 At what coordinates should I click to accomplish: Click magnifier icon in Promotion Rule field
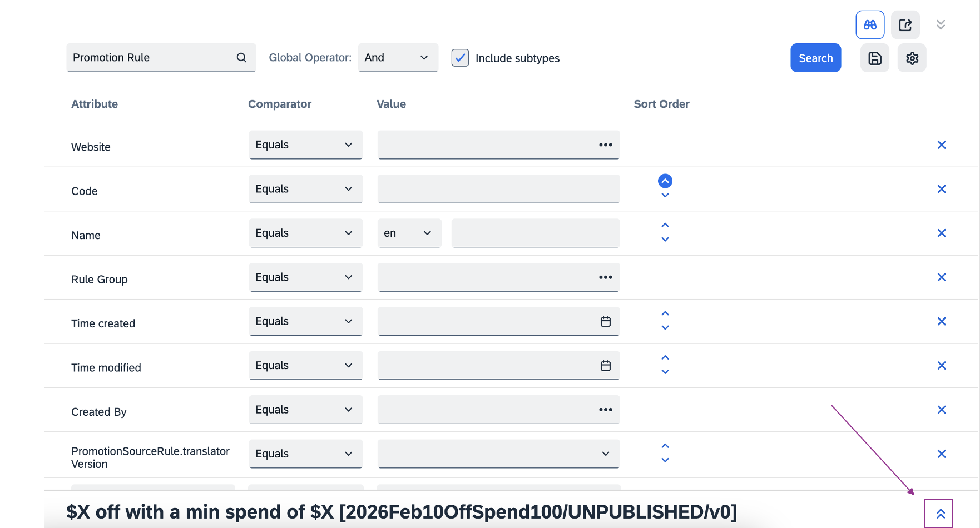(x=241, y=58)
